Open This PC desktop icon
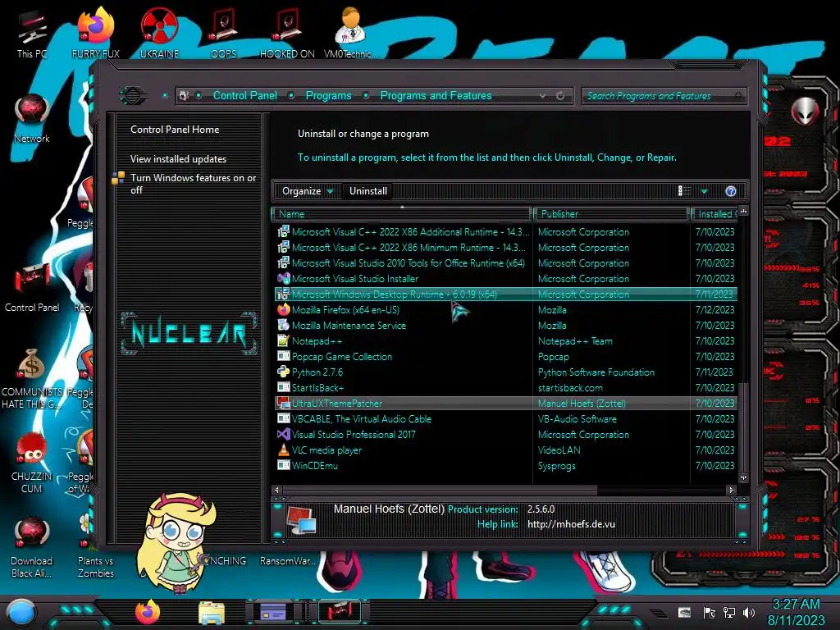 [x=32, y=34]
